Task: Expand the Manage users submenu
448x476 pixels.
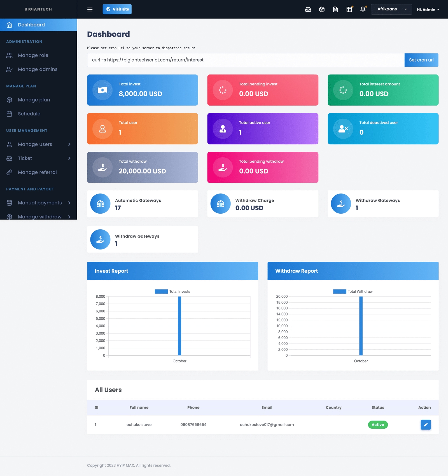Action: click(x=38, y=144)
